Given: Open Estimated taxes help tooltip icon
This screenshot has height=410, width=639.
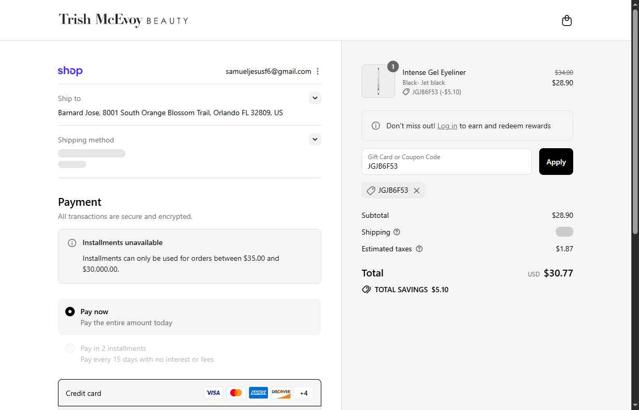Looking at the screenshot, I should 419,249.
